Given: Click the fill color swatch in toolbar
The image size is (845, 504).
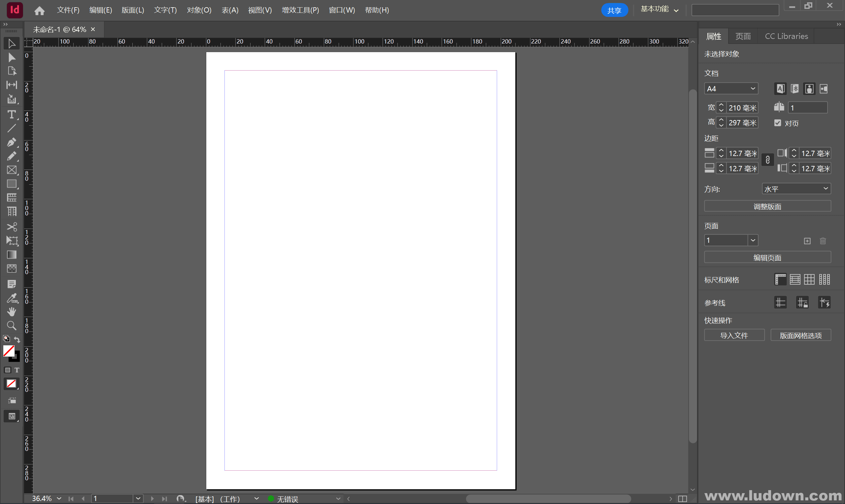Looking at the screenshot, I should pos(9,351).
